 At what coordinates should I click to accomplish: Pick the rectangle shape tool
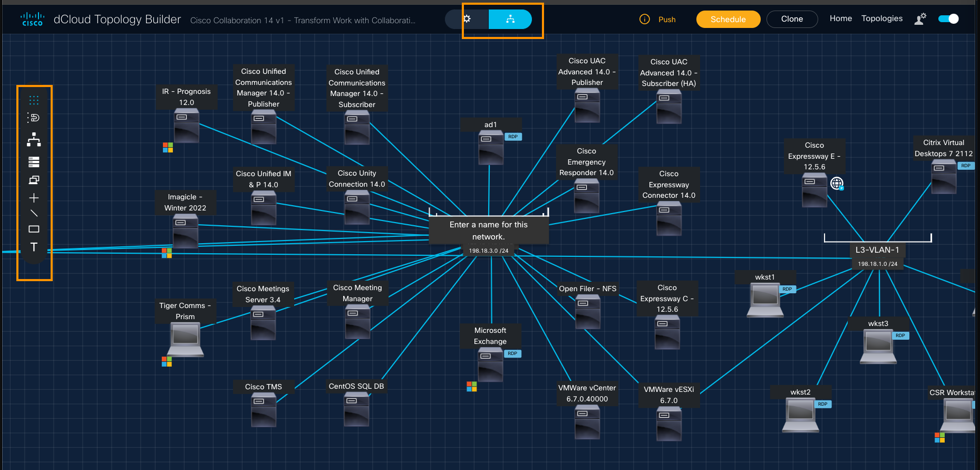point(34,229)
